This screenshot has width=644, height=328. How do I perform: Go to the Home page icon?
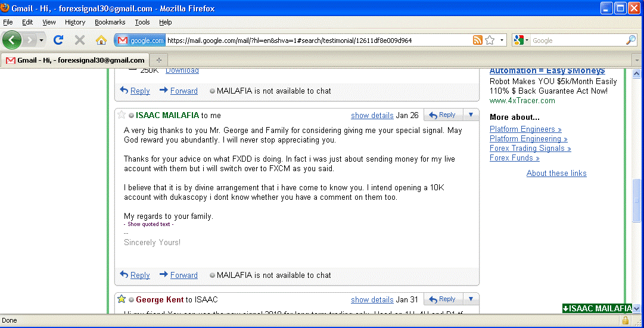[x=101, y=40]
